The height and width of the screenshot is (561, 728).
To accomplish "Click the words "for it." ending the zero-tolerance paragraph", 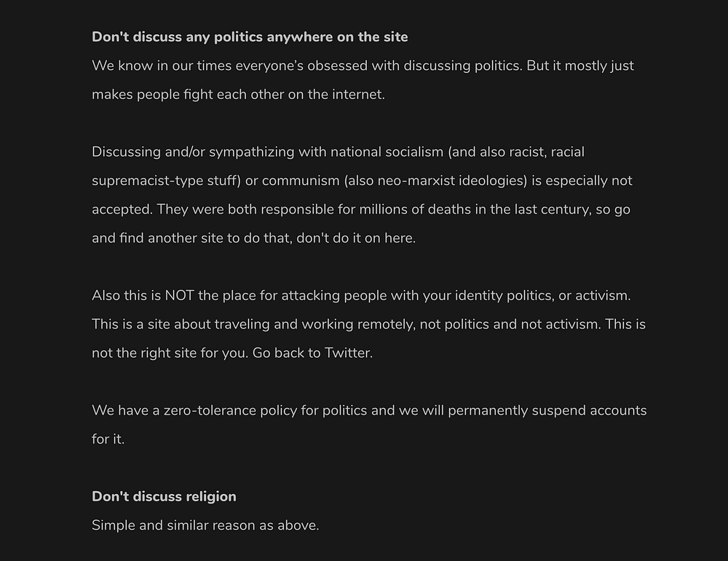I will [108, 439].
